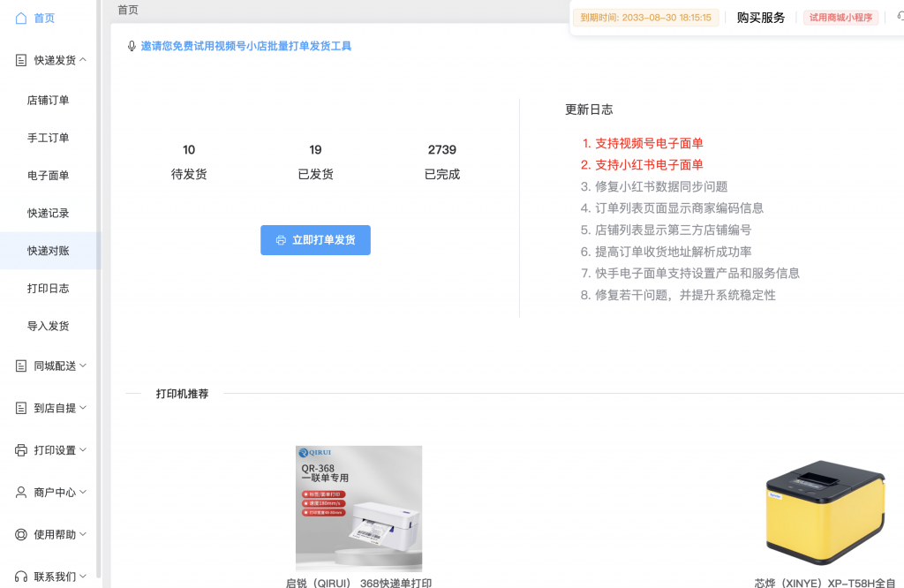Click the 购买服务 link in the header
The height and width of the screenshot is (588, 904).
click(x=760, y=18)
